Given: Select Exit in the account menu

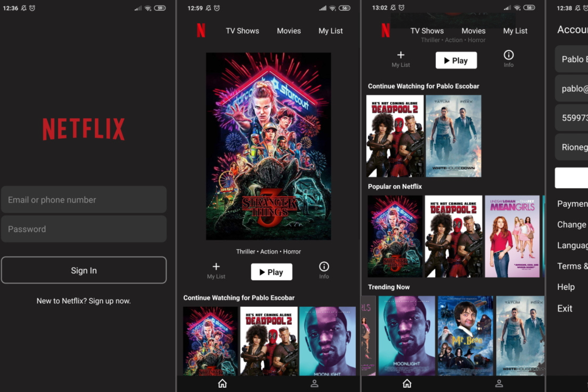Looking at the screenshot, I should [x=564, y=308].
